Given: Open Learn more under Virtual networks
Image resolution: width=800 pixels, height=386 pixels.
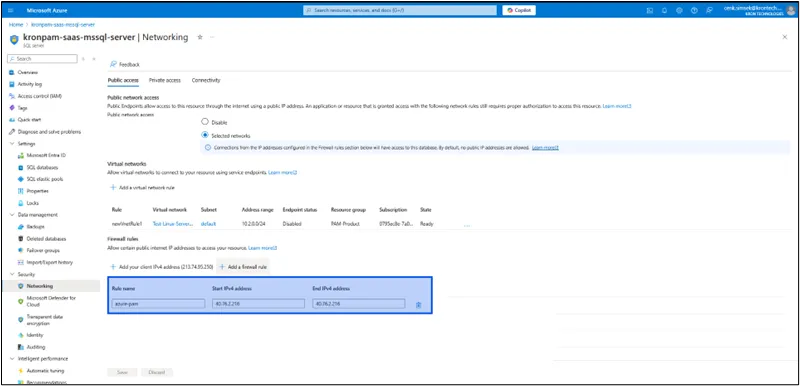Looking at the screenshot, I should point(283,173).
